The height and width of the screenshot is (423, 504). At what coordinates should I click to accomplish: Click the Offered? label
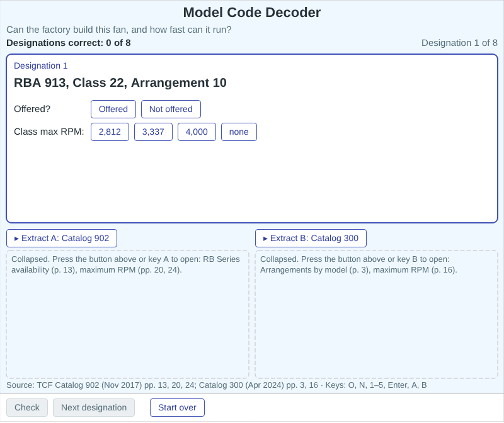(x=32, y=109)
